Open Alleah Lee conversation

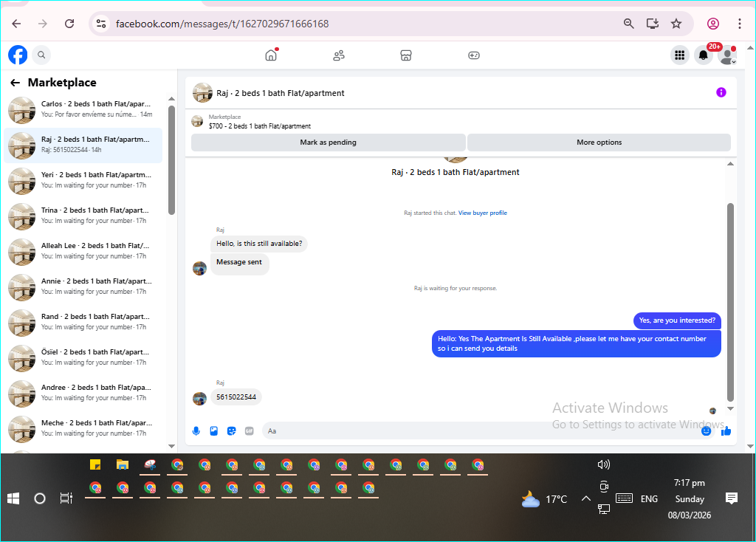tap(83, 252)
